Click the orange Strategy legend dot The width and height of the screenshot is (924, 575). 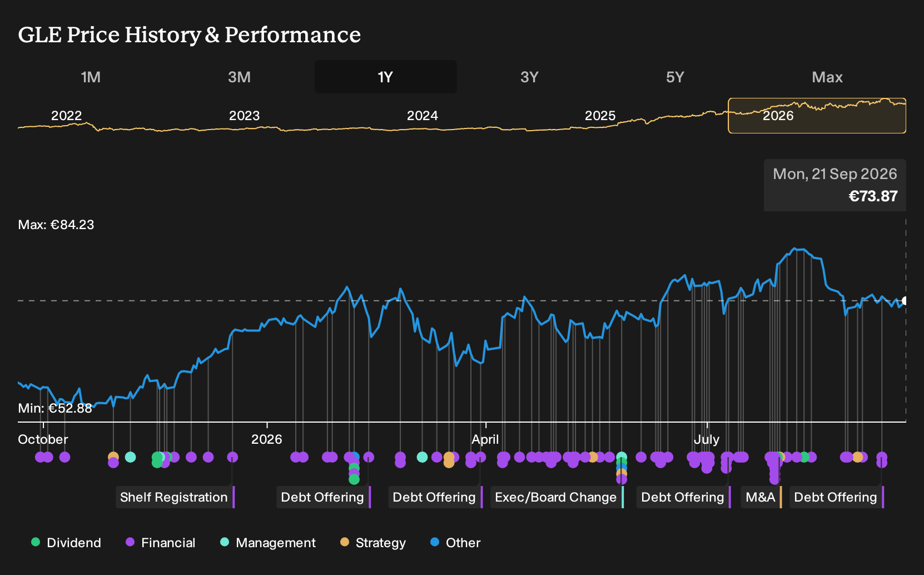click(x=345, y=542)
